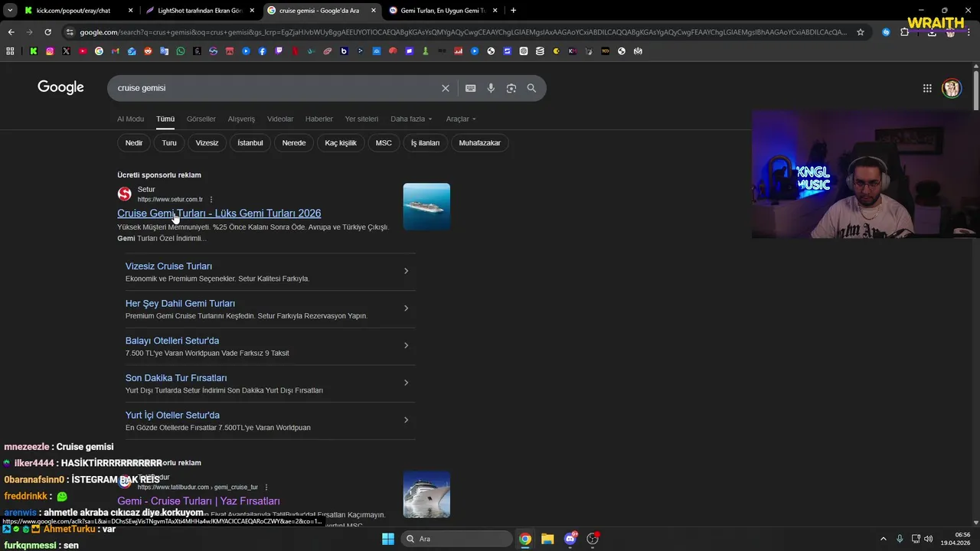The image size is (980, 551).
Task: Open the on-screen keyboard input tool
Action: 471,88
